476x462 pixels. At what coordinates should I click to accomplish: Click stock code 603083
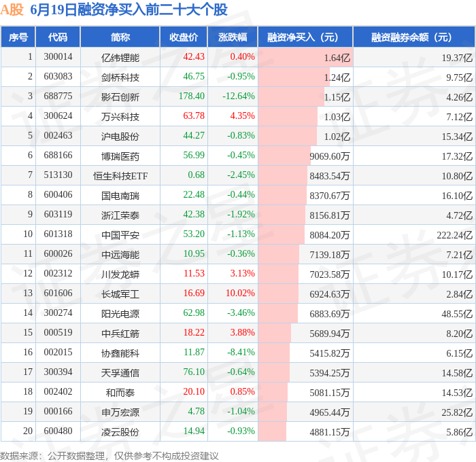(x=58, y=77)
